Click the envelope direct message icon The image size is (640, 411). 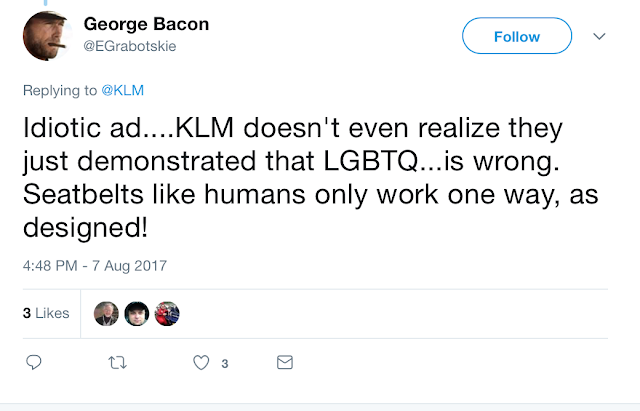[285, 362]
